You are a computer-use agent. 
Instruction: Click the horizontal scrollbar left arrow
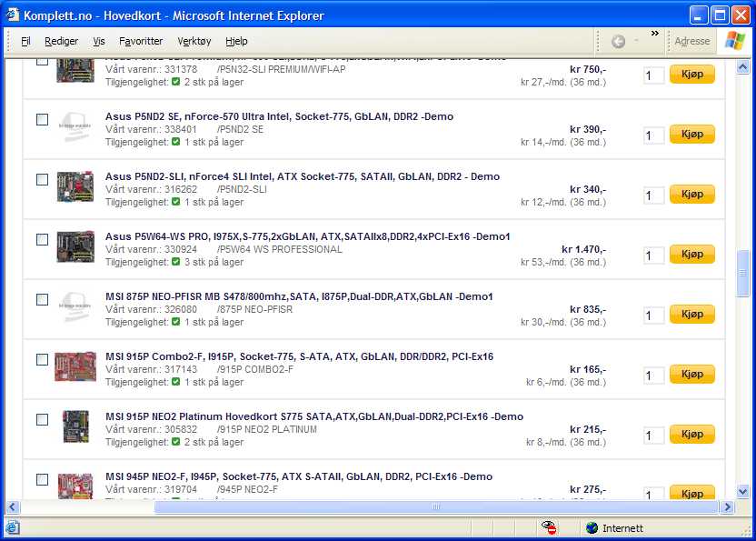(13, 506)
